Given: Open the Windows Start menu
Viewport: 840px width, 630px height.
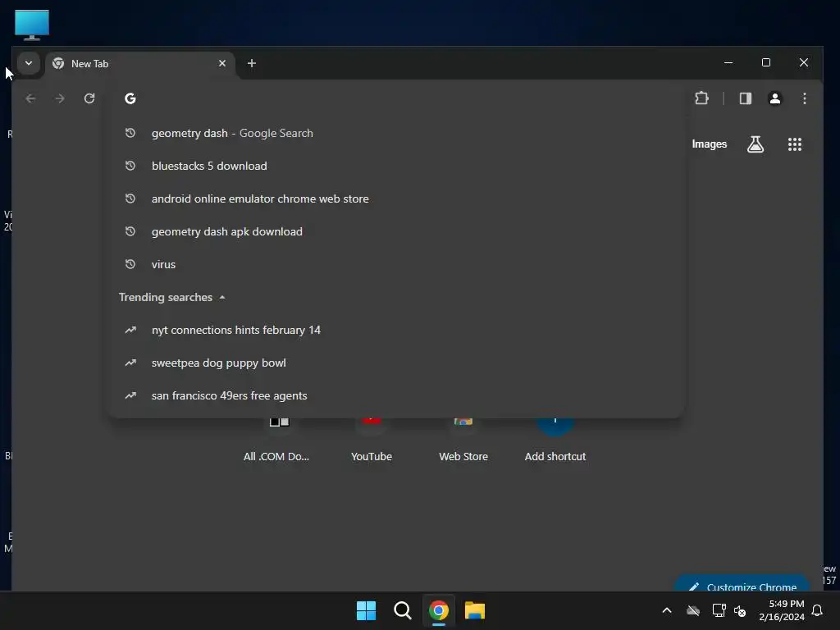Looking at the screenshot, I should click(367, 610).
